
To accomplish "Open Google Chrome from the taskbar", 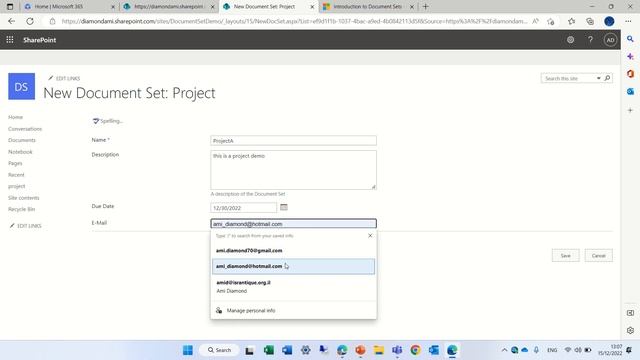I will 416,350.
